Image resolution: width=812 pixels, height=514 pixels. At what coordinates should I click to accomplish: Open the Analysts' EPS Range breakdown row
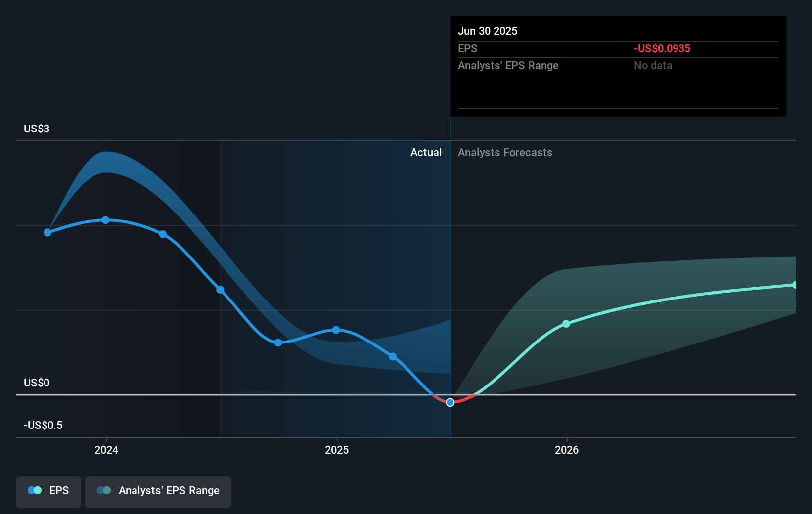point(508,65)
